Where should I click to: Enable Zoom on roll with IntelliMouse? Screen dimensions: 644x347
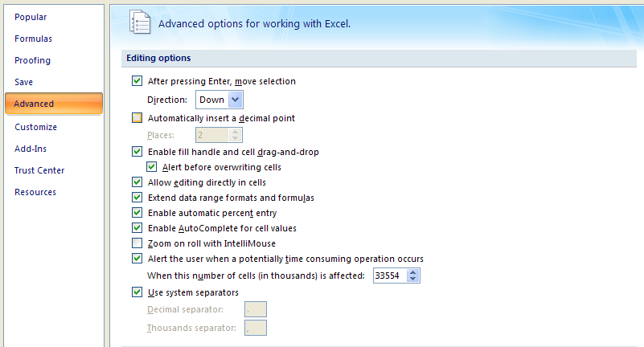pos(137,243)
